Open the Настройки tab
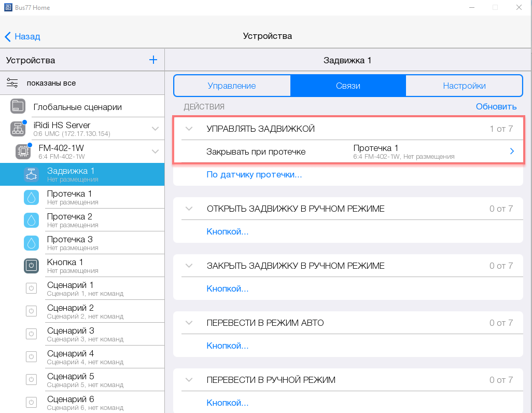This screenshot has width=532, height=413. pos(464,86)
